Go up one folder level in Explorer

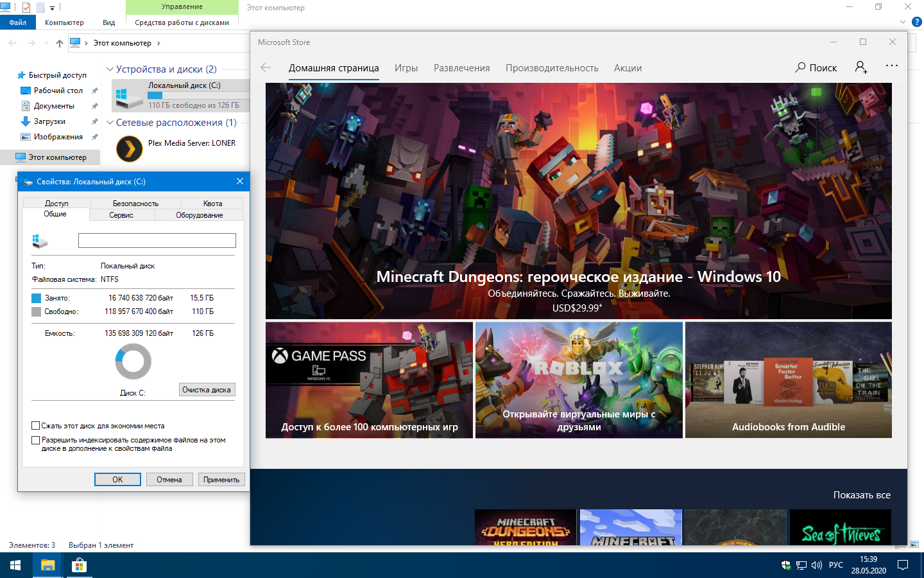click(x=60, y=43)
